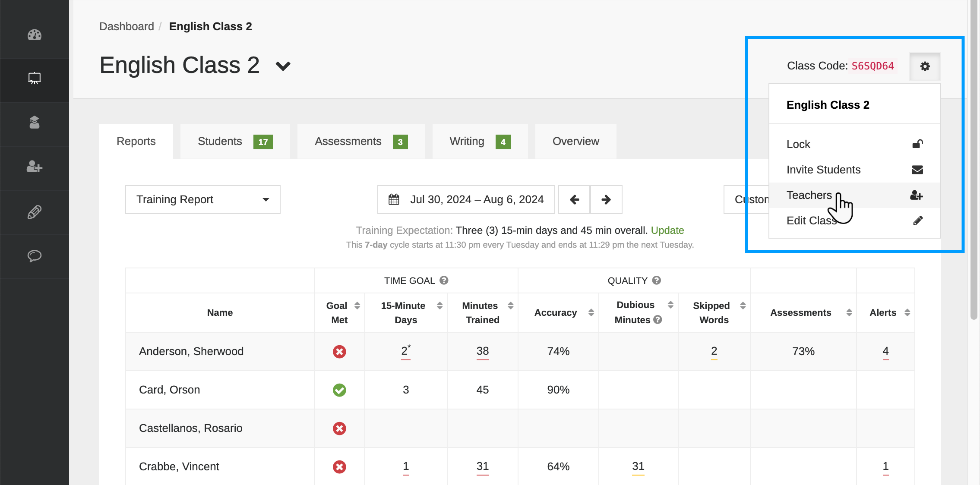
Task: Click the Update training expectation link
Action: tap(667, 230)
